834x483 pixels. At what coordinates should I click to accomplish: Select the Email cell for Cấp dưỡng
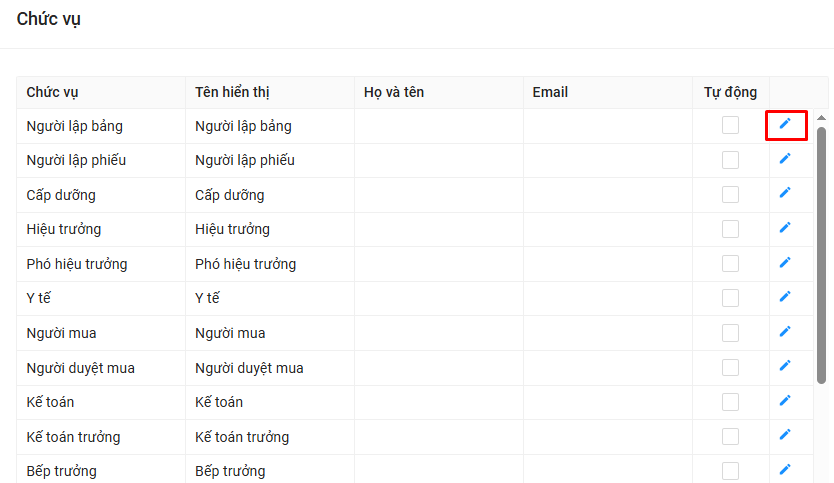[x=607, y=195]
